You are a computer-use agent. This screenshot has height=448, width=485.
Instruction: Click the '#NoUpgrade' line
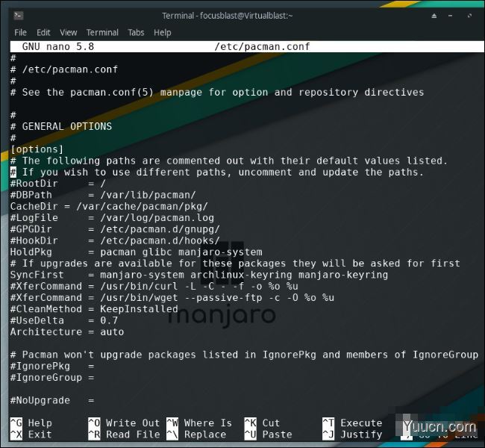pos(52,401)
